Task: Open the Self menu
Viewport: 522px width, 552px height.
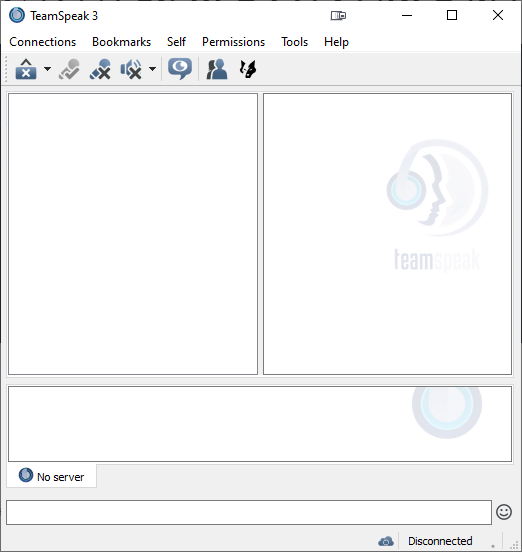Action: [176, 42]
